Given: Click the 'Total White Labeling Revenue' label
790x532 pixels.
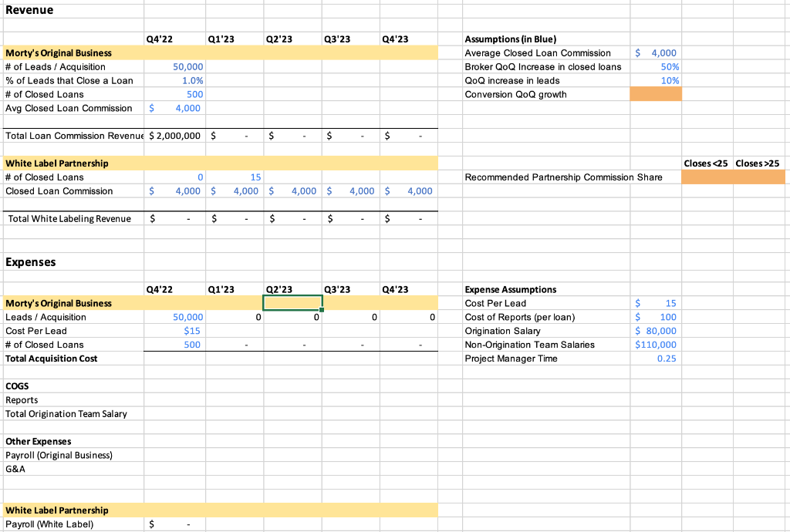Looking at the screenshot, I should point(69,219).
